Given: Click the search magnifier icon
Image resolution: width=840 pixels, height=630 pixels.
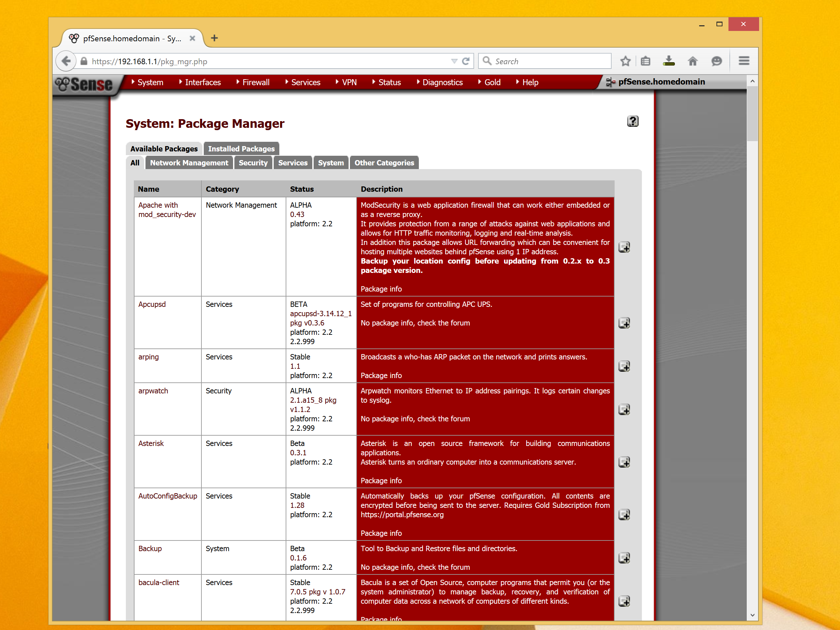Looking at the screenshot, I should click(x=487, y=61).
